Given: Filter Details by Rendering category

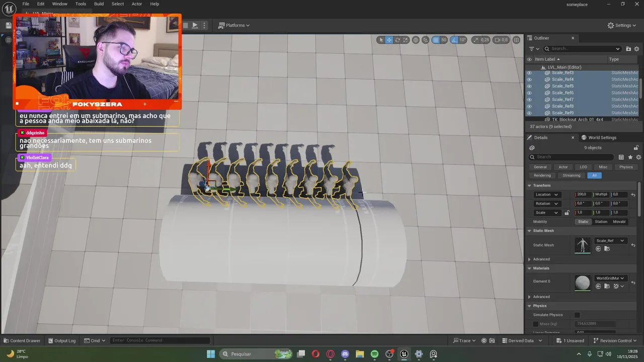Looking at the screenshot, I should click(542, 175).
